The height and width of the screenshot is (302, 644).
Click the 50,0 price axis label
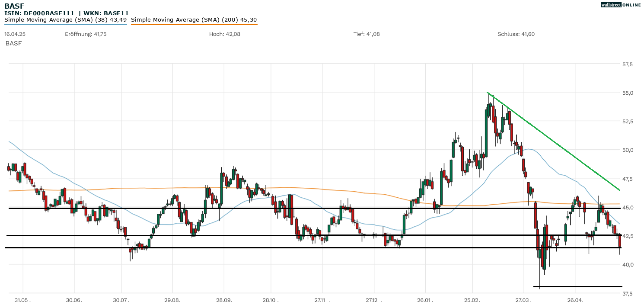(x=627, y=150)
